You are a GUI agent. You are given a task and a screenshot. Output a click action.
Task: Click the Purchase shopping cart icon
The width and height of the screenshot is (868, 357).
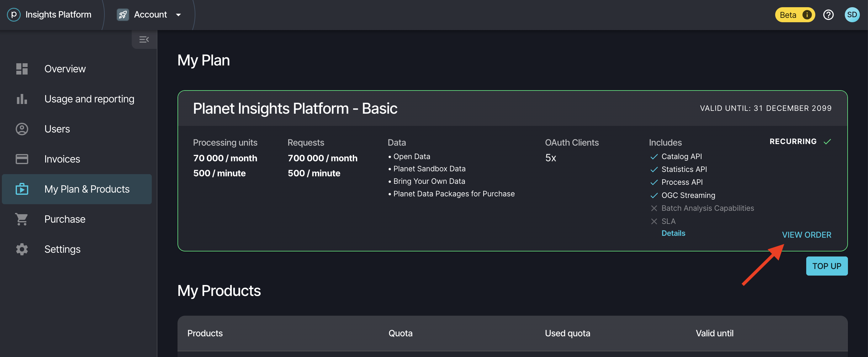tap(22, 219)
